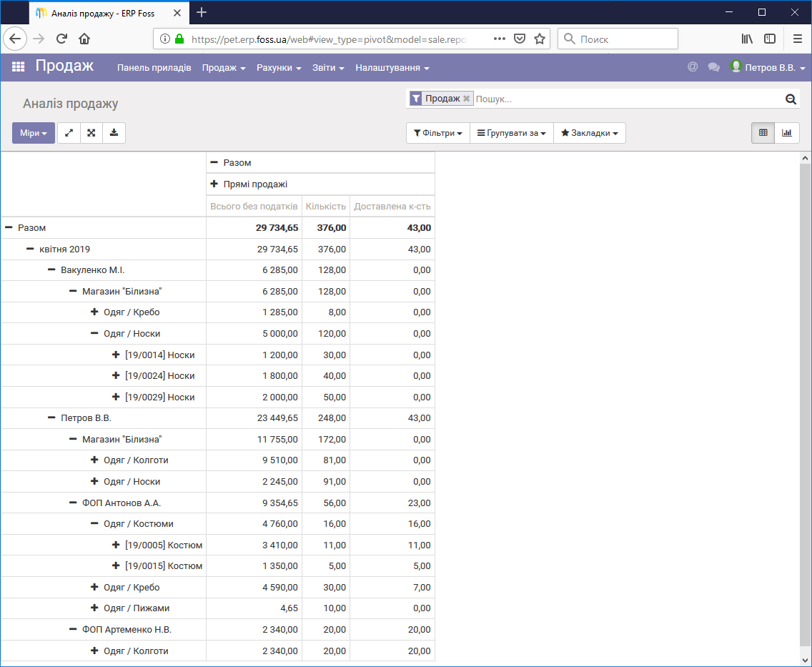Focus the Пошук search field

pyautogui.click(x=629, y=99)
